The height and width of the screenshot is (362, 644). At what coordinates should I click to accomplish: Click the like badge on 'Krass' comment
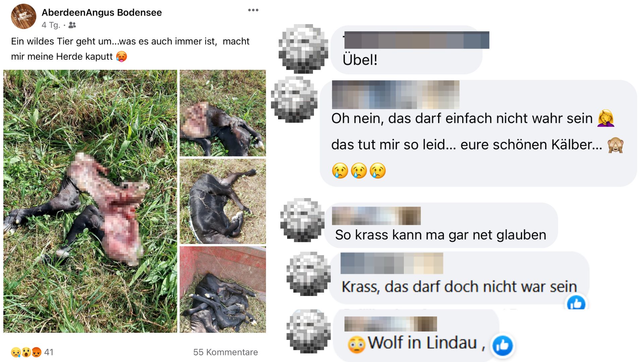point(576,303)
